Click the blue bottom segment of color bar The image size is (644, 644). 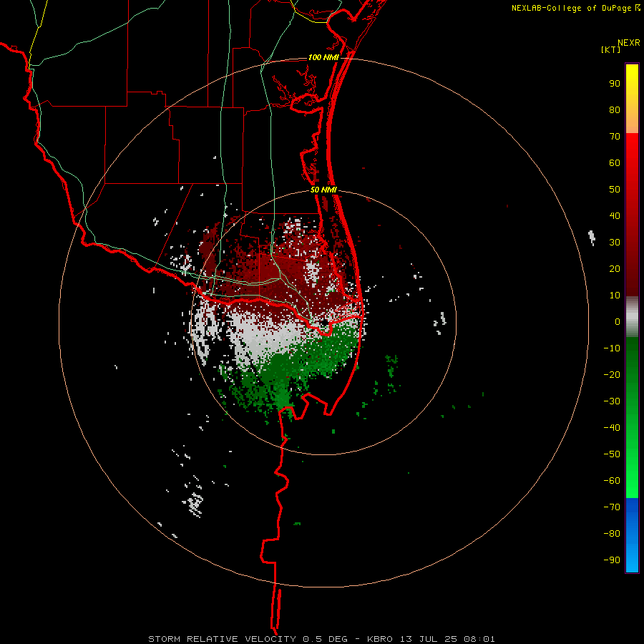point(632,535)
